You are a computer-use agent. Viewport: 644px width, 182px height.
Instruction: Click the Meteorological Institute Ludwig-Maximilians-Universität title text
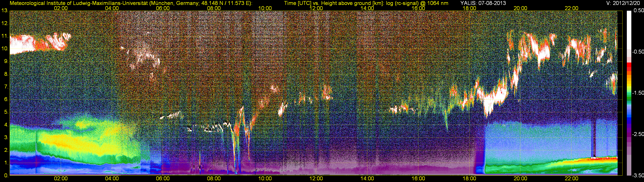(x=131, y=3)
